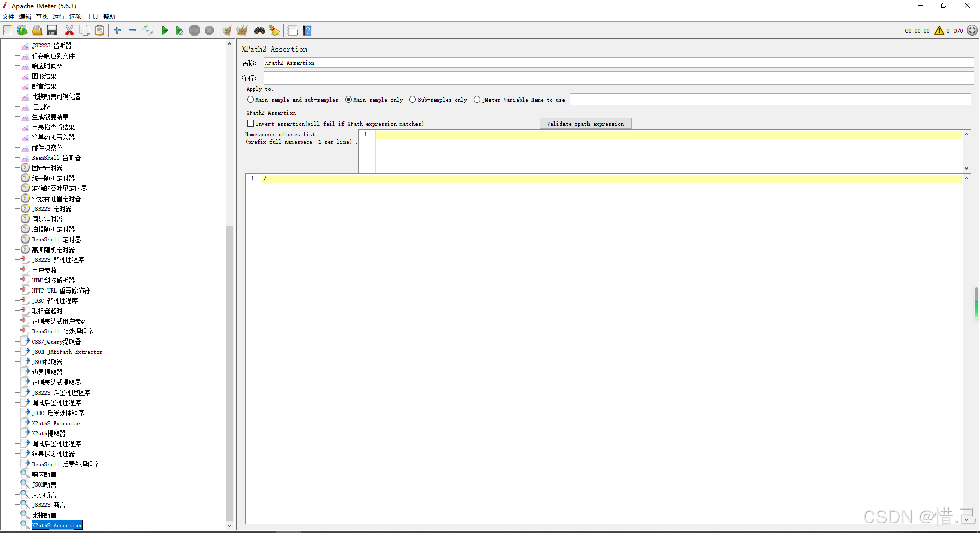Select BeanShell 后置处理程序 tree item
The image size is (980, 533).
click(x=65, y=464)
